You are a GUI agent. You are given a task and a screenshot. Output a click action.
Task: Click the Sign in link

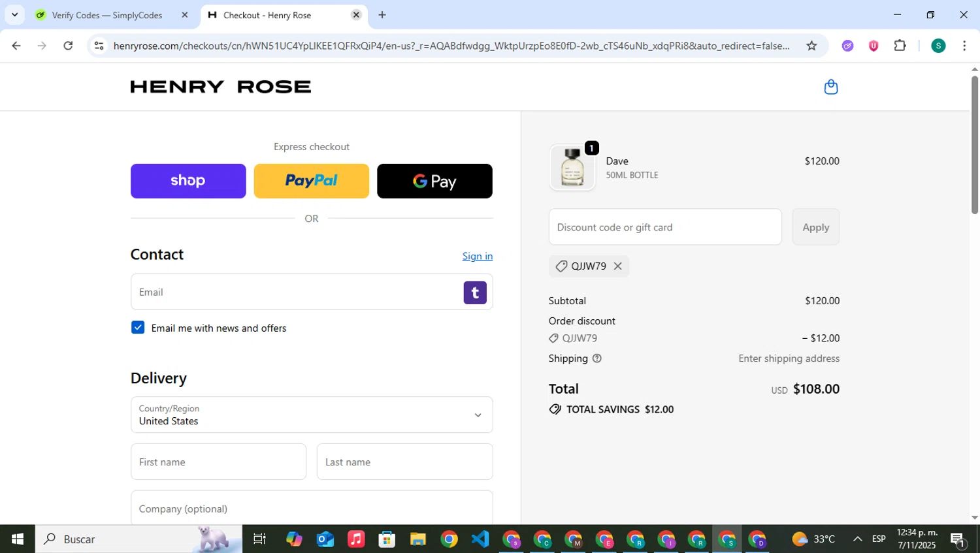click(478, 256)
